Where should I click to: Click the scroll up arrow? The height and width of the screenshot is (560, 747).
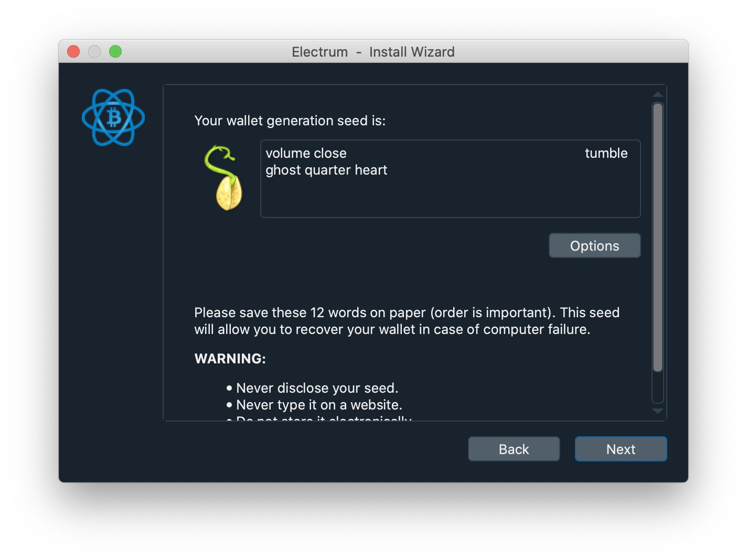coord(657,94)
